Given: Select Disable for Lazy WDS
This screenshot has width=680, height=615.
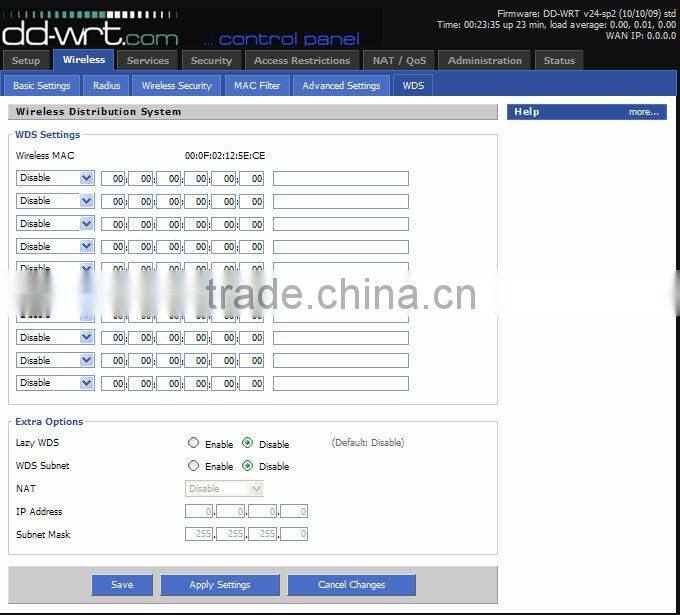Looking at the screenshot, I should (248, 443).
